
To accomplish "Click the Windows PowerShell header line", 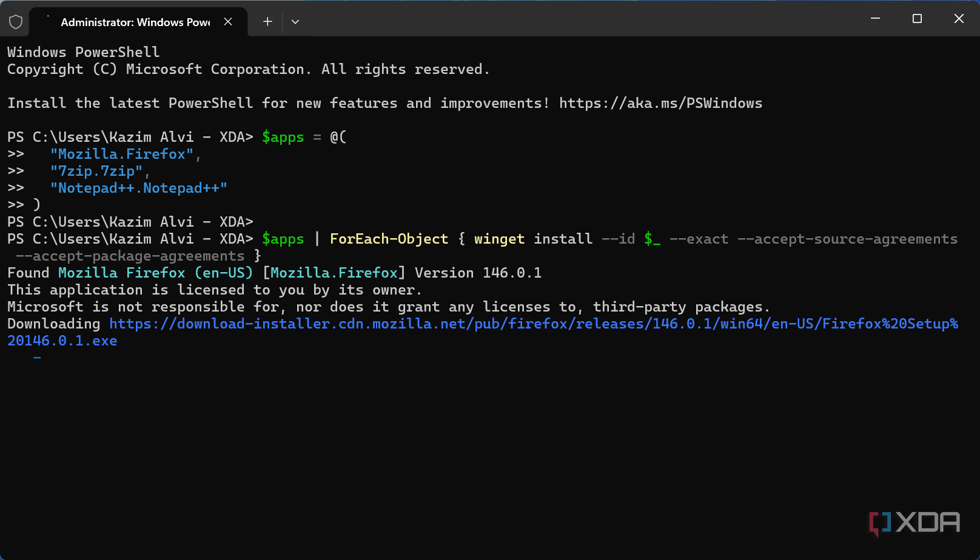I will [x=84, y=52].
